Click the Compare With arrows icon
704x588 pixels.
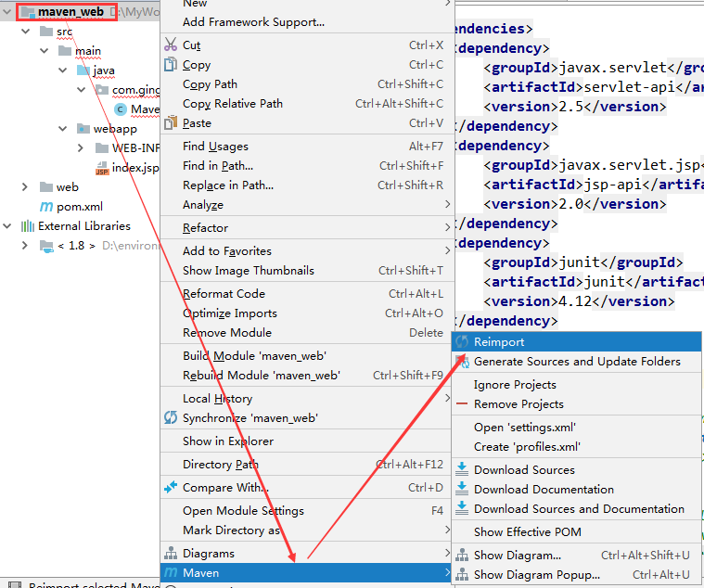(171, 487)
